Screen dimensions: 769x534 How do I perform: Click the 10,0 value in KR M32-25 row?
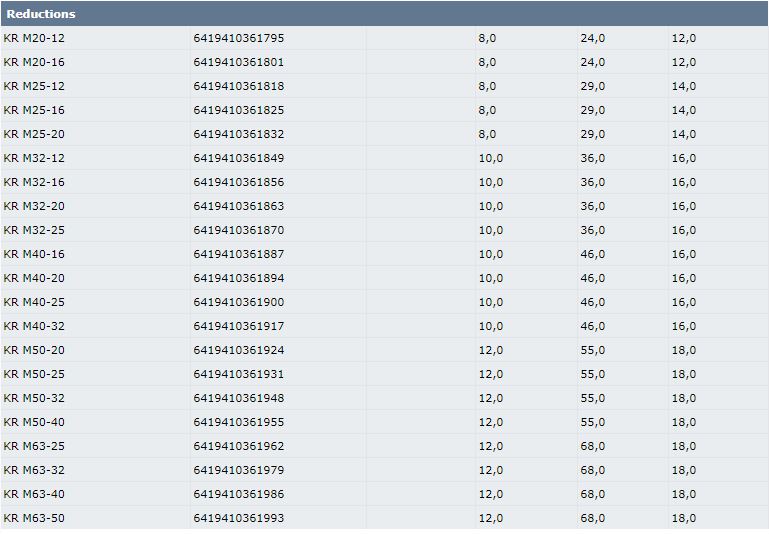(491, 230)
